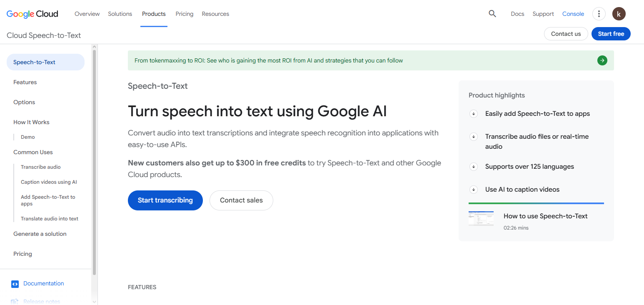Viewport: 644px width, 305px height.
Task: Open the tokenmaxxing to ROI banner text
Action: (x=269, y=60)
